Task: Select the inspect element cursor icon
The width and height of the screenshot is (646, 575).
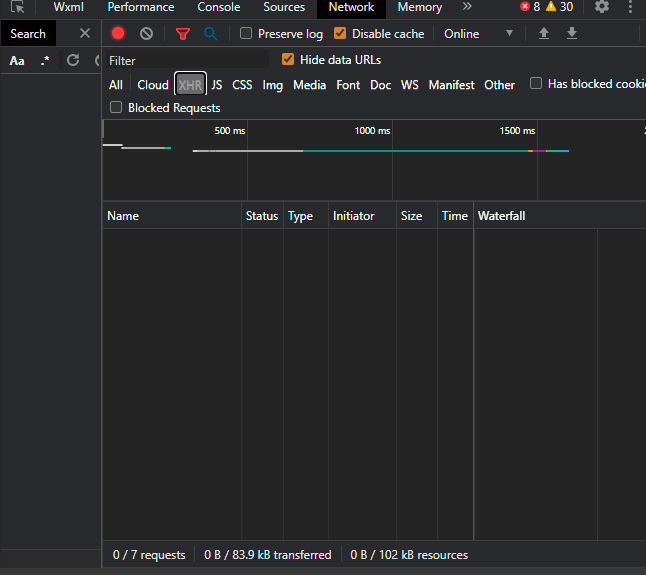Action: (x=17, y=7)
